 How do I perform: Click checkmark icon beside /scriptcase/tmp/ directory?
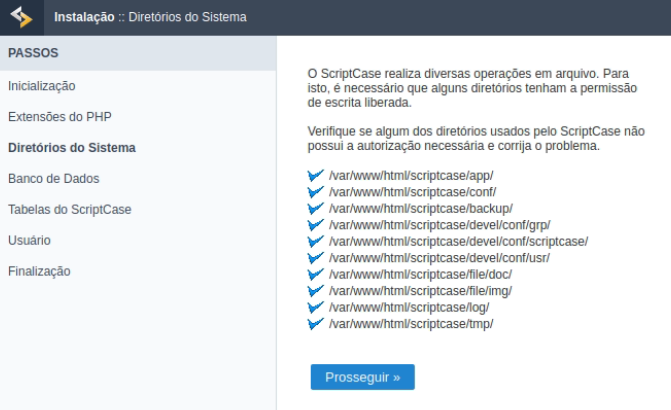coord(316,324)
